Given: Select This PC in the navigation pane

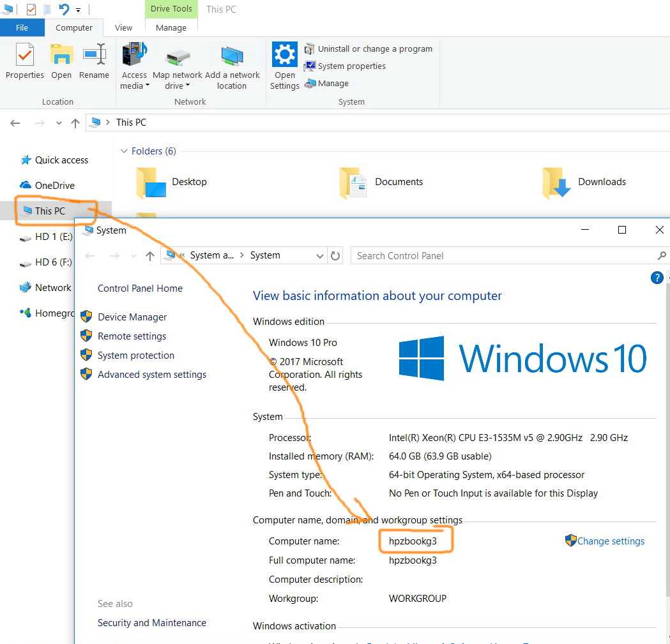Looking at the screenshot, I should point(45,211).
